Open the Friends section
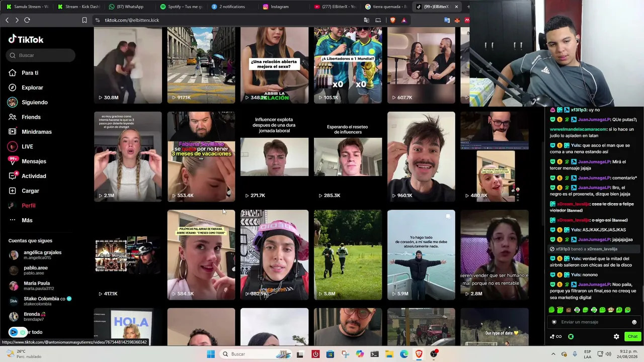 pyautogui.click(x=31, y=117)
